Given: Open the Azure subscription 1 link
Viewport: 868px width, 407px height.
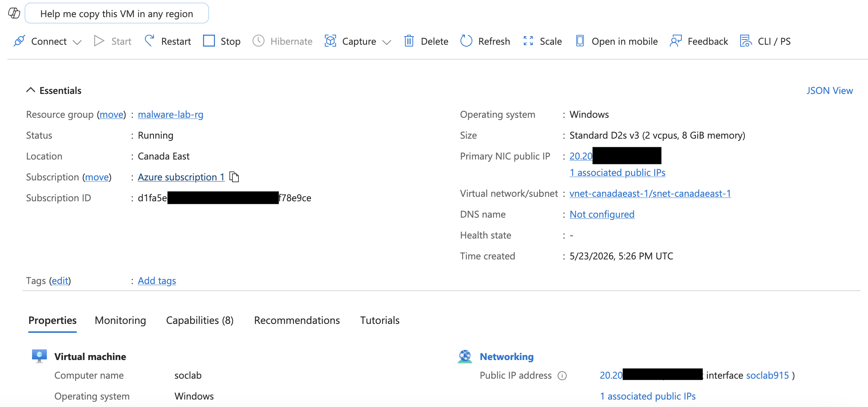Looking at the screenshot, I should point(181,177).
